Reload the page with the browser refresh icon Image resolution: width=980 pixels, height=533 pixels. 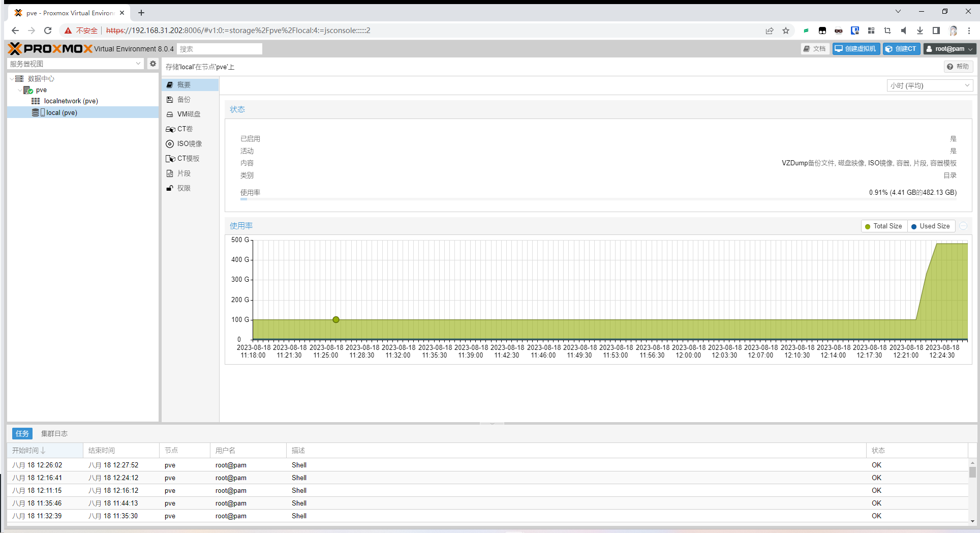pos(48,31)
